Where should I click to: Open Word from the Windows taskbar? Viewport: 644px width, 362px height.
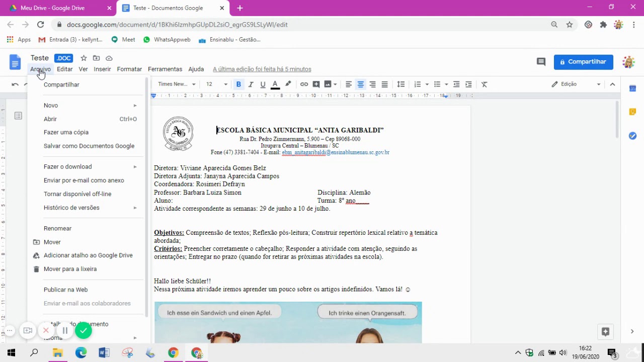point(104,353)
